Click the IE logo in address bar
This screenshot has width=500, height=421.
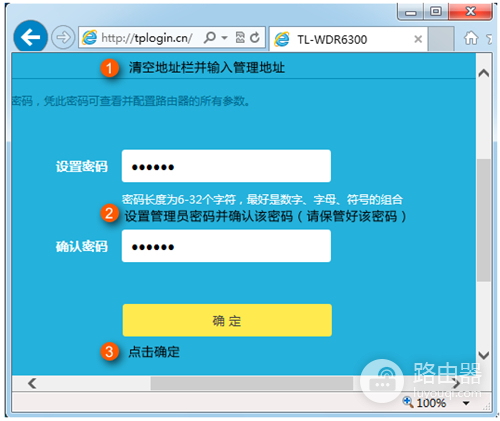89,37
